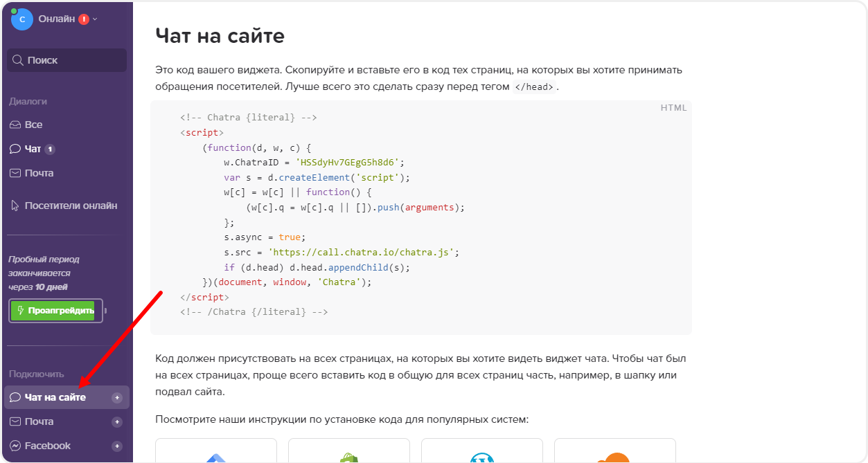Click the blue "C" profile avatar
This screenshot has width=868, height=463.
(21, 19)
